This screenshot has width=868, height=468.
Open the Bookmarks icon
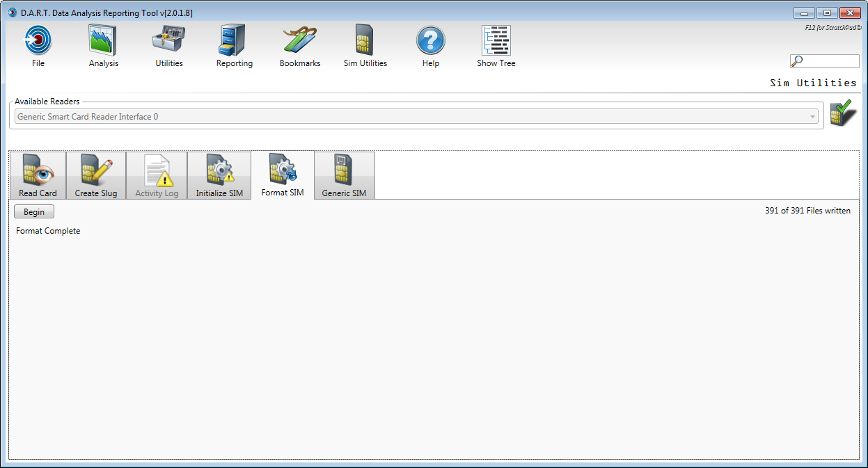click(300, 40)
